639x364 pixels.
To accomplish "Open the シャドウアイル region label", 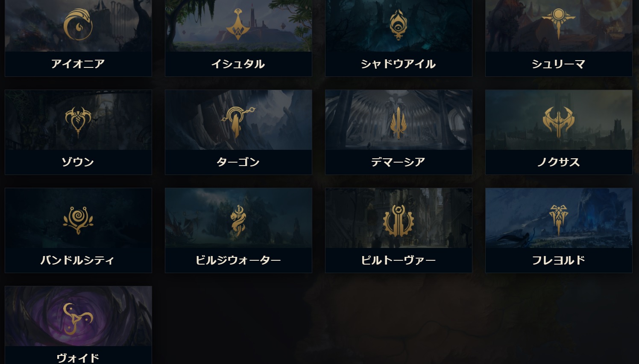I will pyautogui.click(x=399, y=64).
